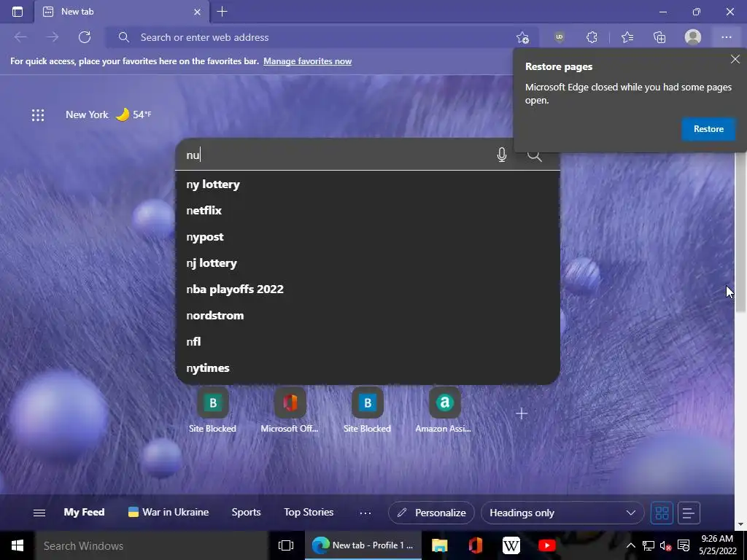Open Windows Start menu
The height and width of the screenshot is (560, 747).
pos(18,545)
